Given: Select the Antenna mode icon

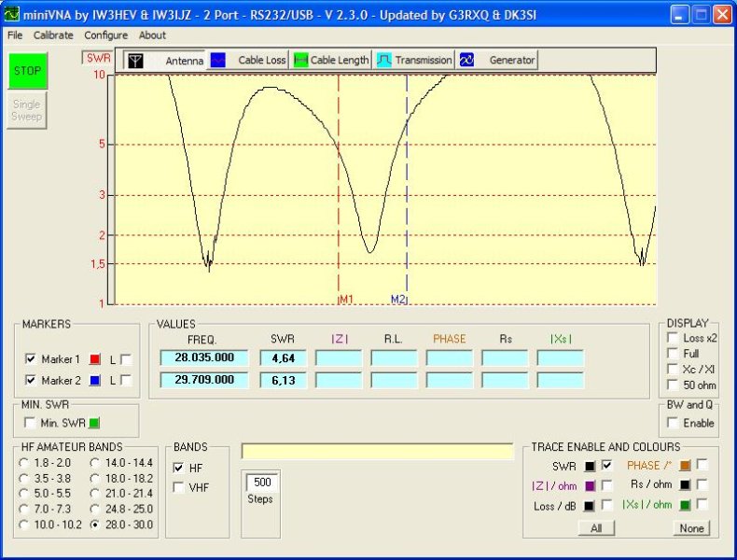Looking at the screenshot, I should coord(136,60).
